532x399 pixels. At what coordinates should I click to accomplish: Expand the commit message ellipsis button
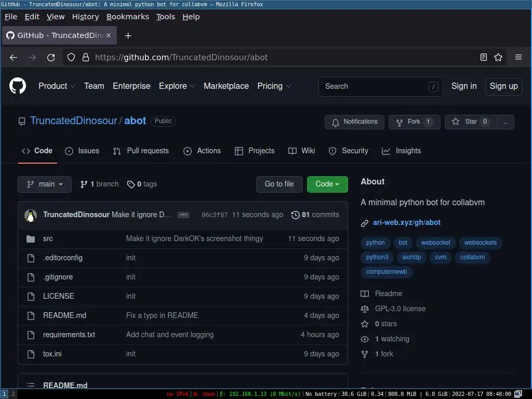pyautogui.click(x=183, y=215)
